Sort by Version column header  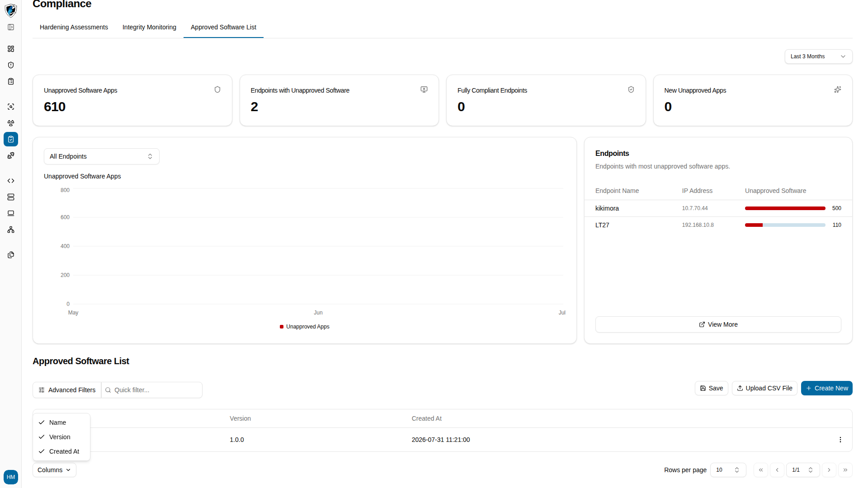pyautogui.click(x=240, y=418)
